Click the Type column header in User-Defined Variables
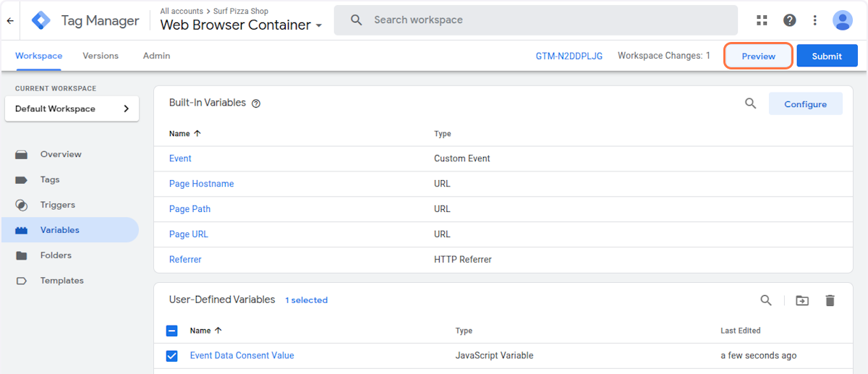 [464, 331]
